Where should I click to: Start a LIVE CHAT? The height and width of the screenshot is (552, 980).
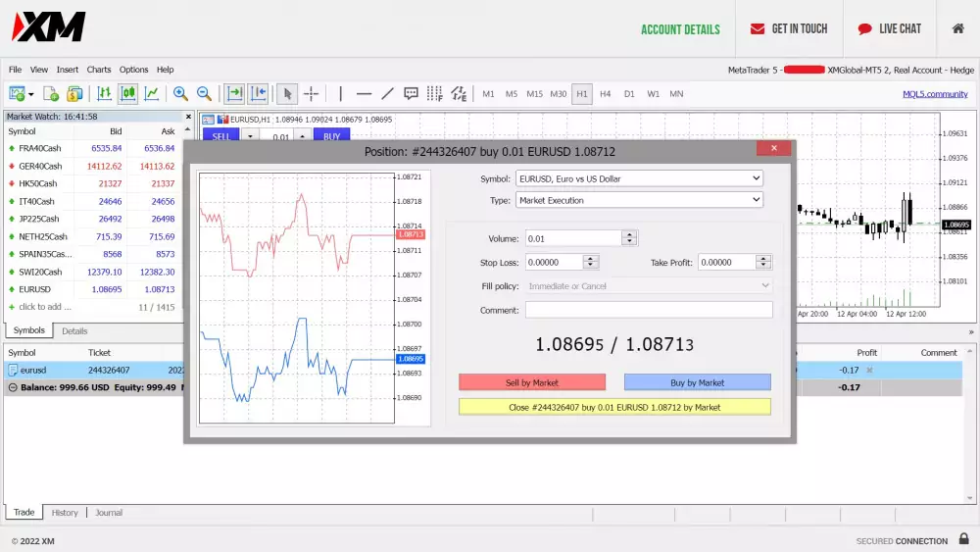point(890,28)
